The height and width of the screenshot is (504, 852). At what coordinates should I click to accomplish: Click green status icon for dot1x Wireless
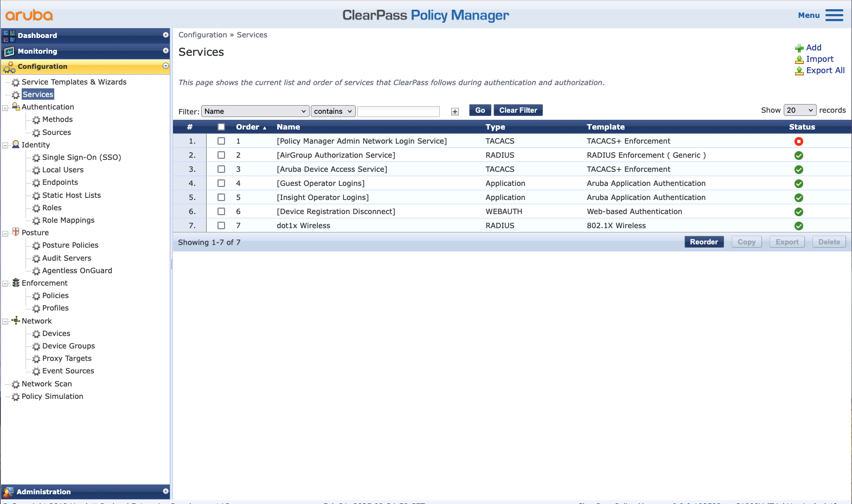coord(799,226)
